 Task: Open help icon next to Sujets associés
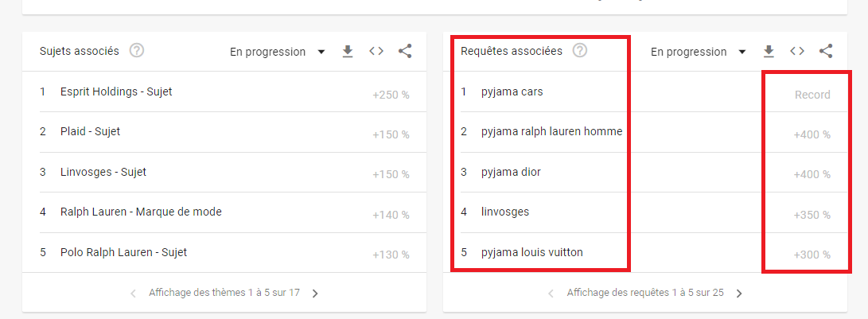pos(137,51)
